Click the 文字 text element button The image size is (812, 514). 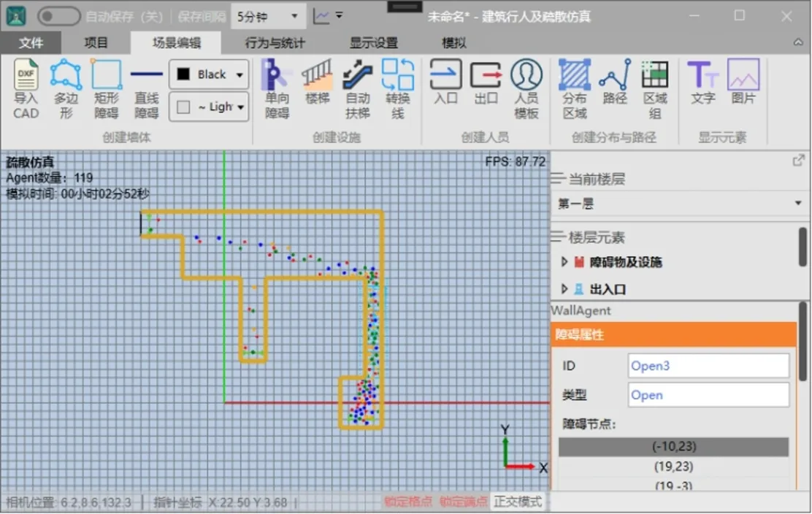(x=703, y=82)
